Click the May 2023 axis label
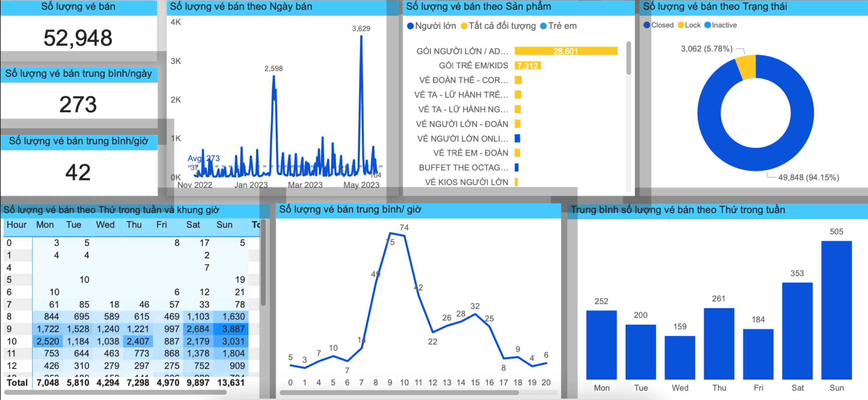Viewport: 868px width, 400px height. click(361, 185)
